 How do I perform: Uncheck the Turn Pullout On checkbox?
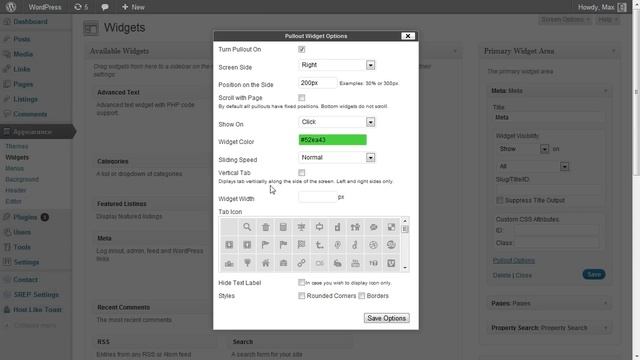pyautogui.click(x=302, y=49)
